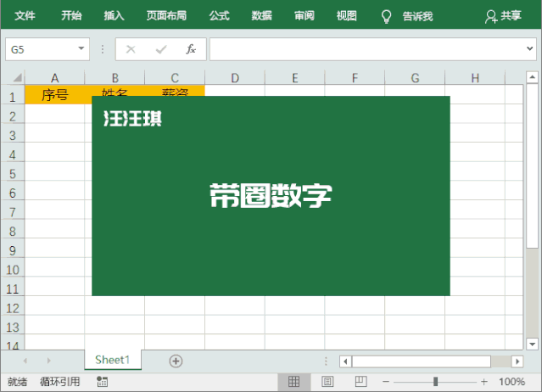Select column E header
The width and height of the screenshot is (542, 392).
click(295, 78)
